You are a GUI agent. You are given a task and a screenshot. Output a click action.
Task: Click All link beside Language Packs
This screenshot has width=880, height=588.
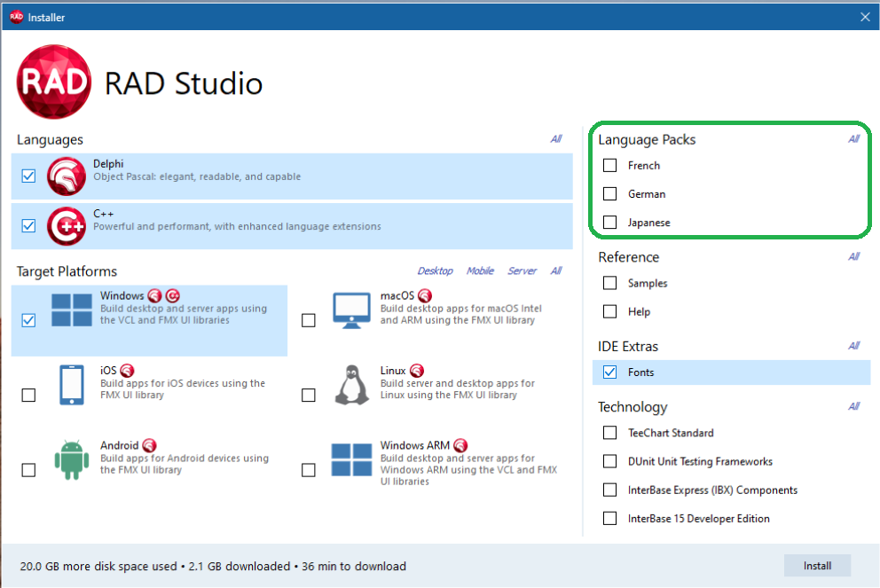point(853,139)
